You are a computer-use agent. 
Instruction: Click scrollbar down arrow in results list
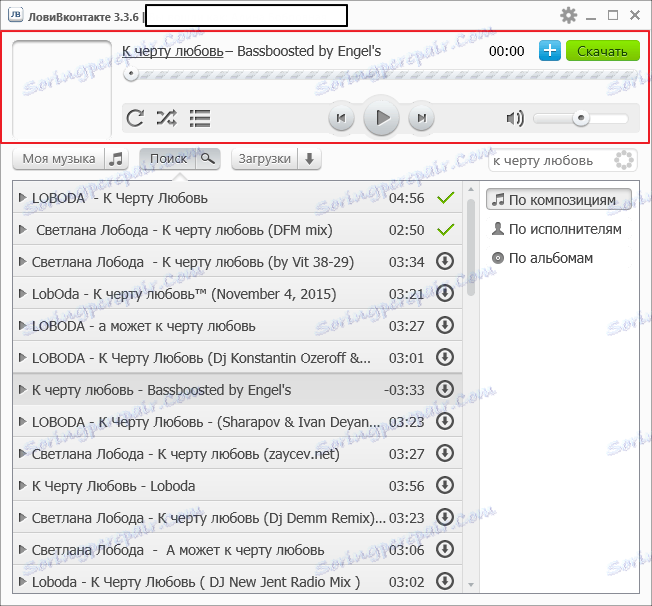(471, 585)
